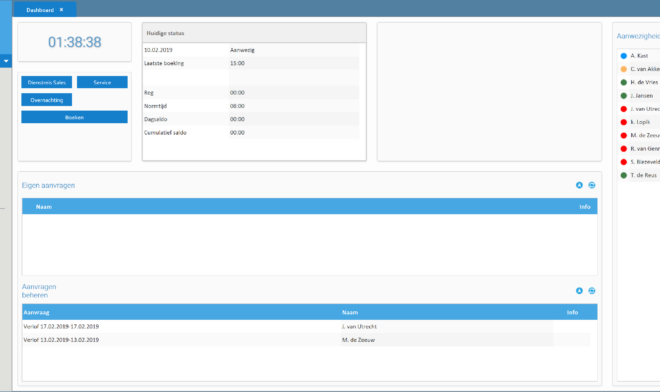Click the round A icon in Eigen aanvragen
The image size is (660, 392).
coord(579,185)
